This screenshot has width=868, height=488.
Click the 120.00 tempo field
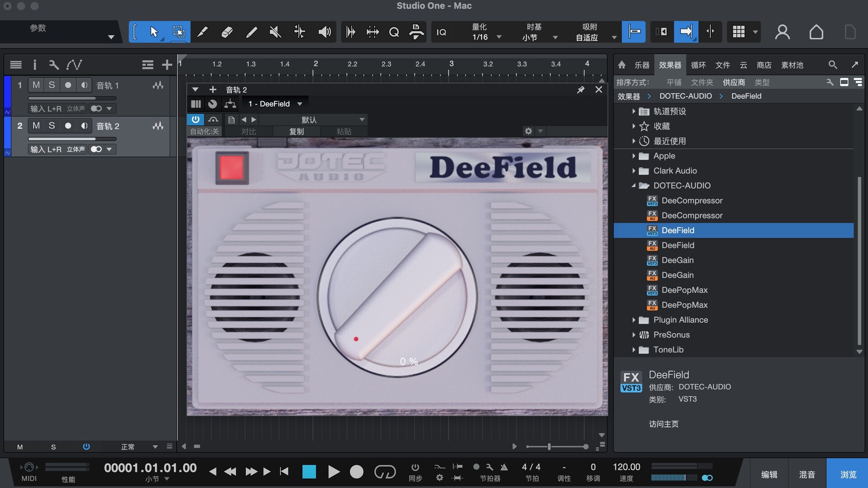(x=626, y=467)
